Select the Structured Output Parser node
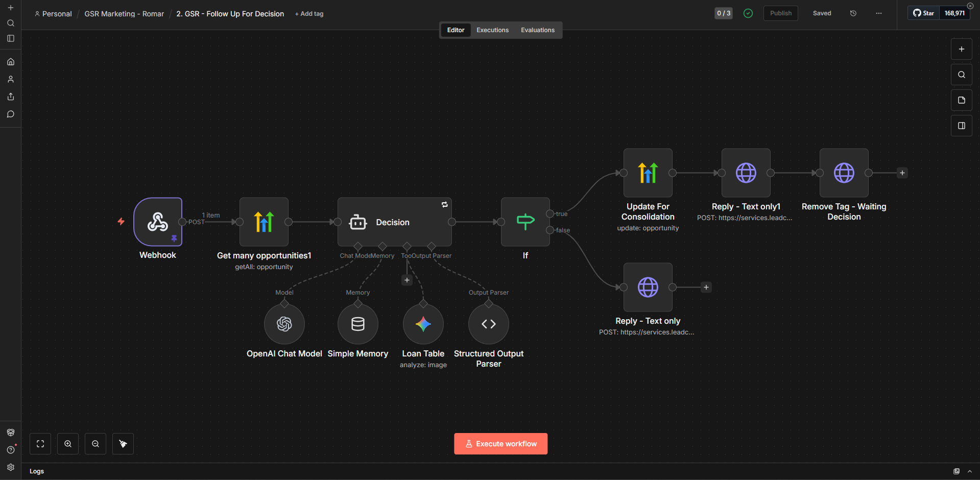 489,324
